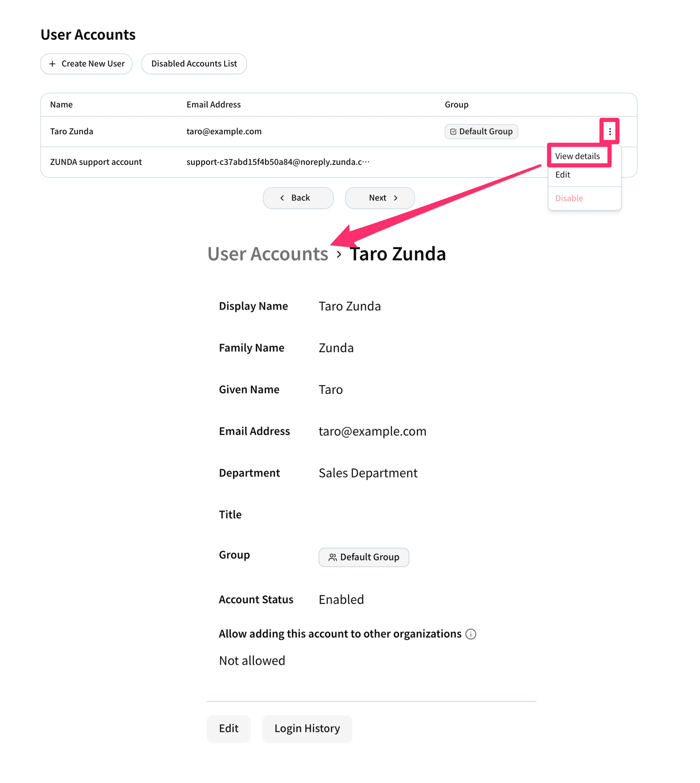Click the info icon beside other organizations setting
Image resolution: width=700 pixels, height=783 pixels.
470,634
